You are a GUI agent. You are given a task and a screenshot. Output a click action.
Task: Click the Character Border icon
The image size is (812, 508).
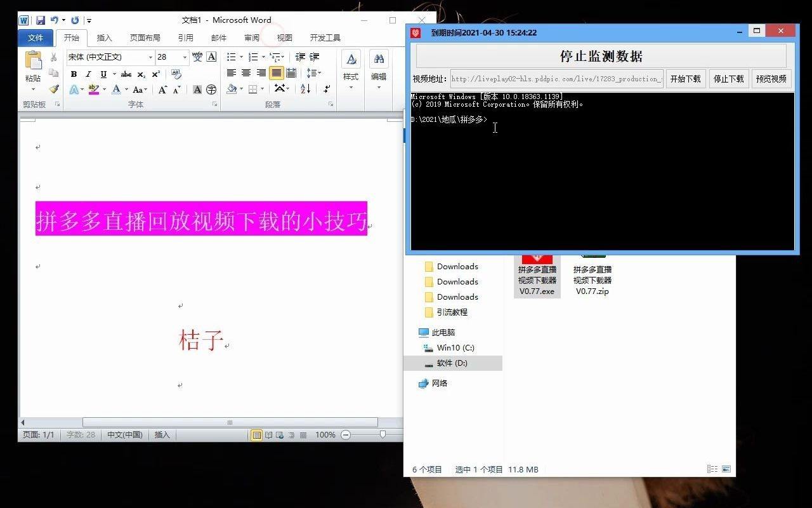pos(211,57)
